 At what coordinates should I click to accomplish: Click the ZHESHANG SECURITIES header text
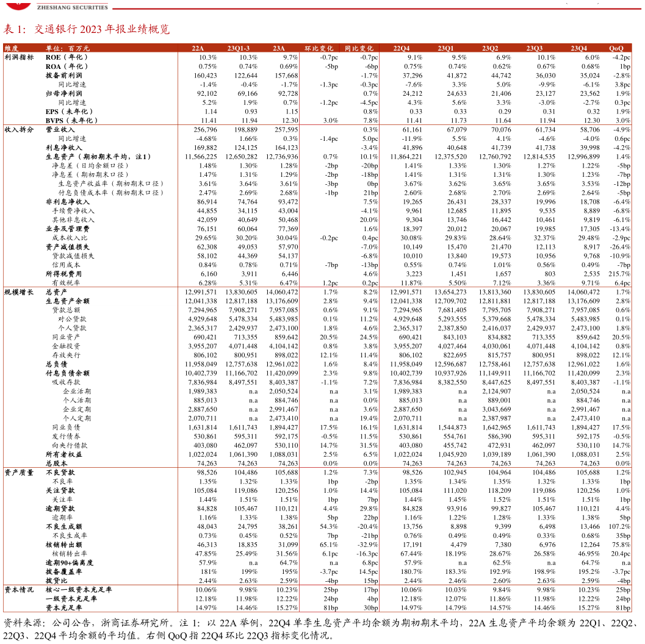(x=73, y=7)
